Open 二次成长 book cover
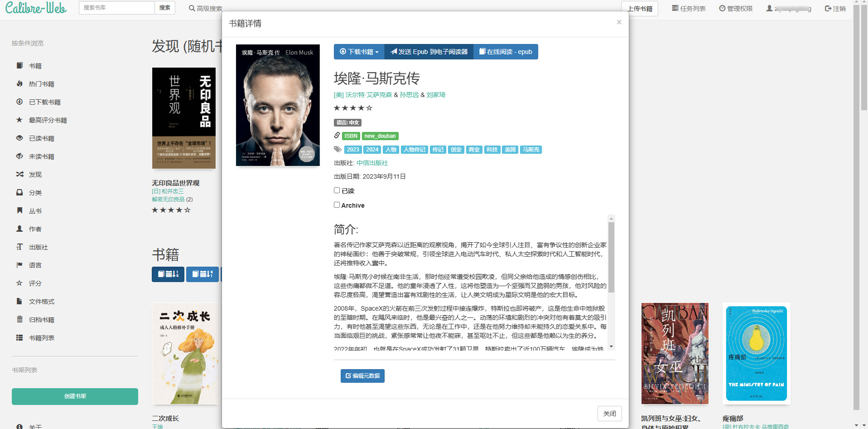Viewport: 868px width, 429px height. [186, 354]
